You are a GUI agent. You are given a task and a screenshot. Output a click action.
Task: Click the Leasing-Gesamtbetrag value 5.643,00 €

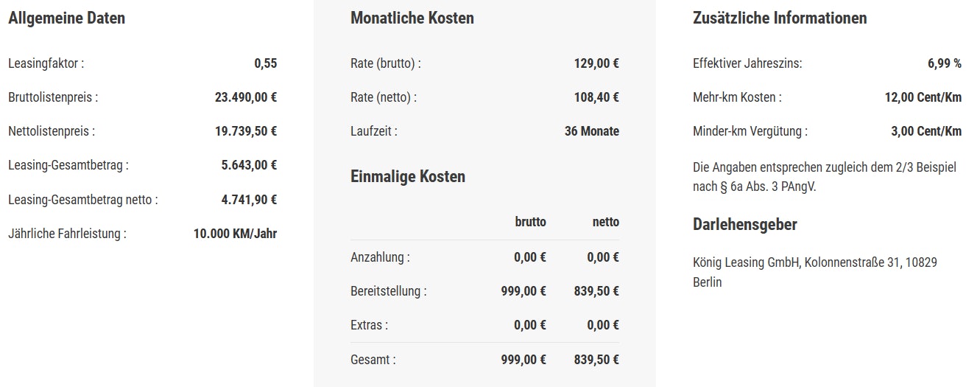249,165
